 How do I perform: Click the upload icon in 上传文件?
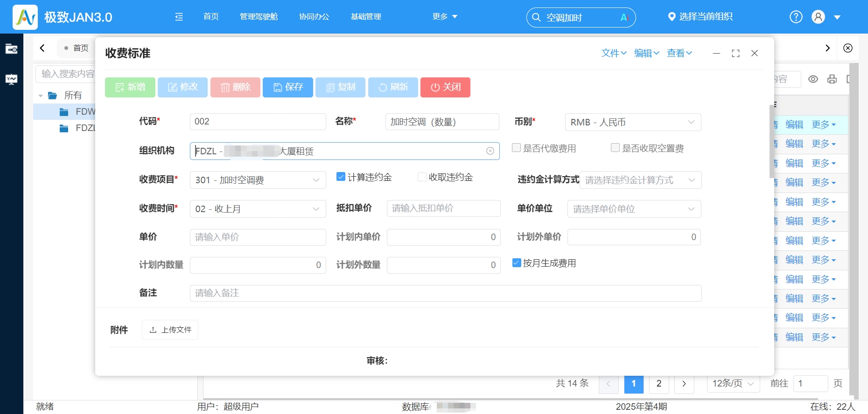pyautogui.click(x=153, y=330)
